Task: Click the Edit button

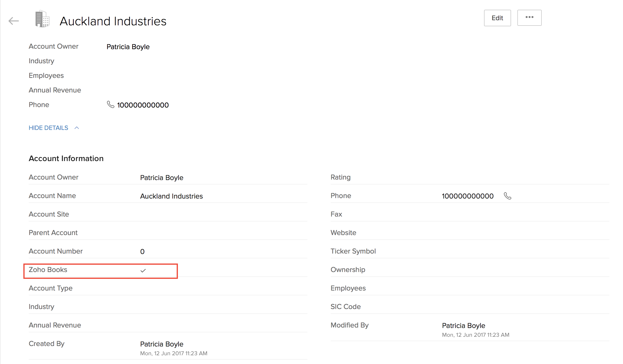Action: 497,18
